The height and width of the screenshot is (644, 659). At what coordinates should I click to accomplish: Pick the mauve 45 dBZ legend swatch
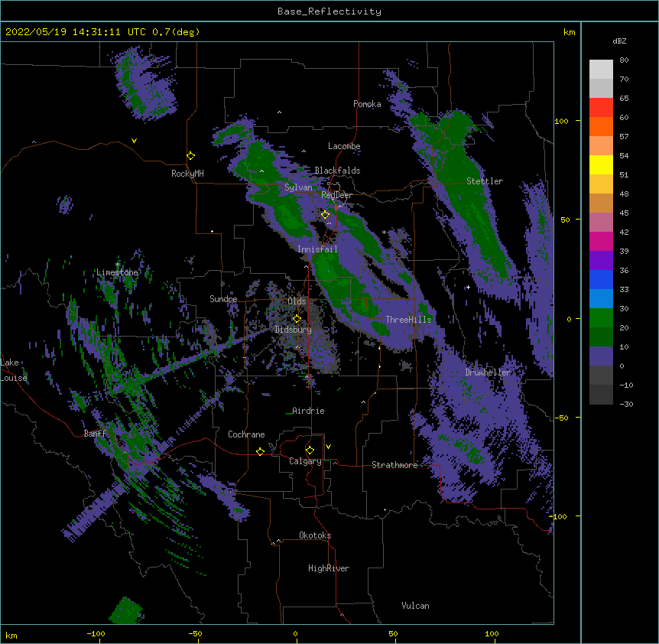[601, 223]
